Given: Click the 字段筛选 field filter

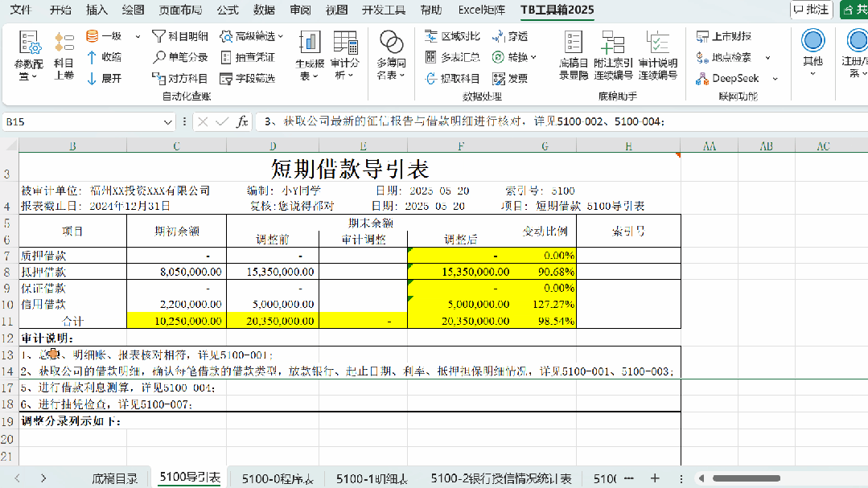Looking at the screenshot, I should tap(248, 79).
